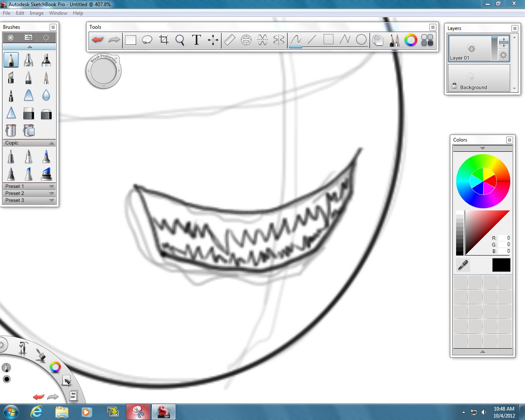This screenshot has width=525, height=420.
Task: Adjust the Layer 01 opacity slider
Action: [494, 49]
